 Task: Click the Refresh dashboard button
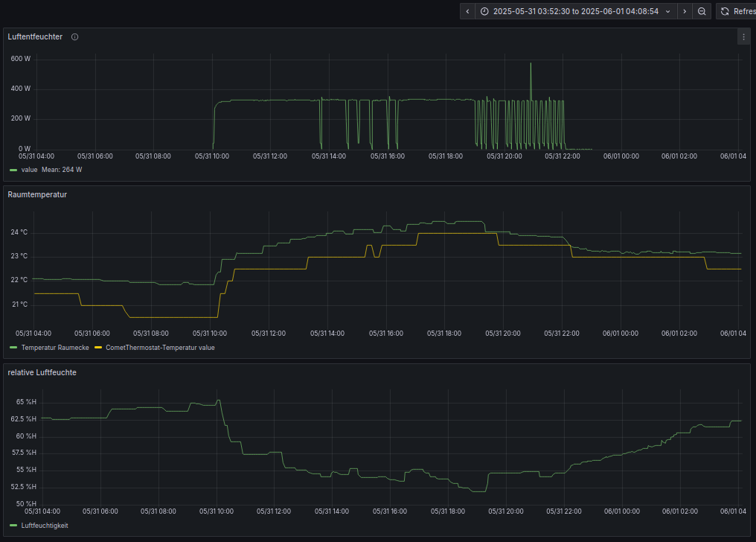coord(736,11)
